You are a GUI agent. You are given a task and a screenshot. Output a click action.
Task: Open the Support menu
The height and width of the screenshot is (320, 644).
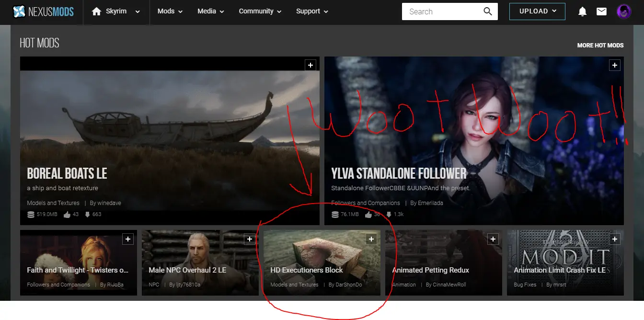coord(312,11)
